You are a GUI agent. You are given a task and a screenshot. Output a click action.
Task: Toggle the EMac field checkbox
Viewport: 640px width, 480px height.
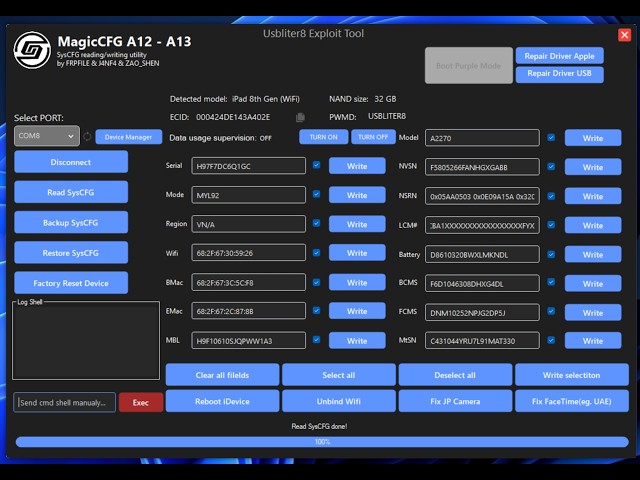[x=316, y=311]
